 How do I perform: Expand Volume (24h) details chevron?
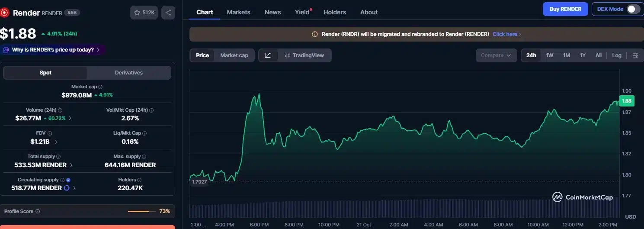70,118
